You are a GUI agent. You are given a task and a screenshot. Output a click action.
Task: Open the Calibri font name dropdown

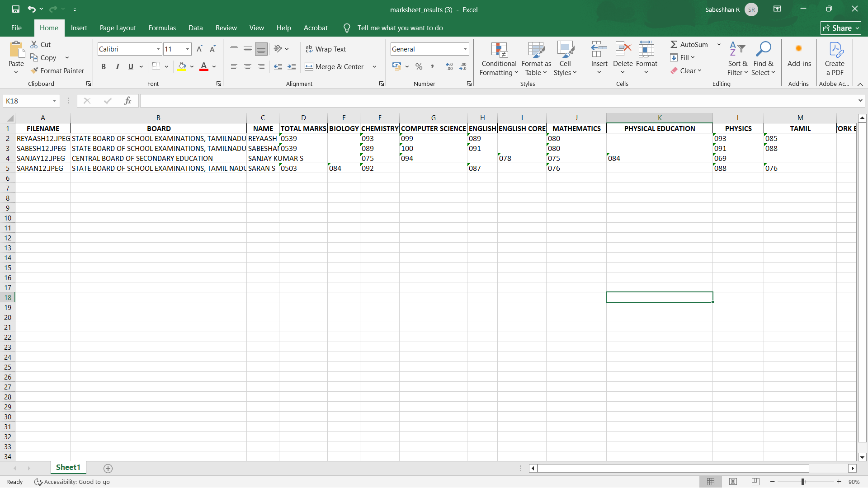tap(158, 49)
